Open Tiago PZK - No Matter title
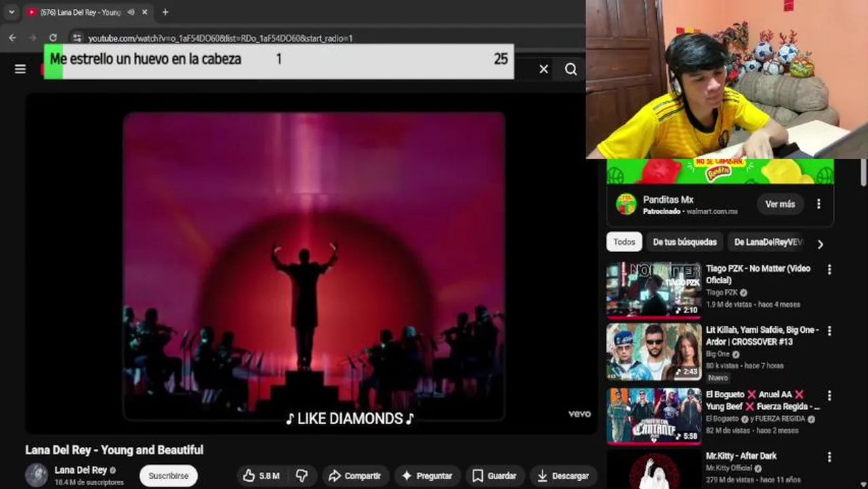The width and height of the screenshot is (868, 489). (758, 274)
